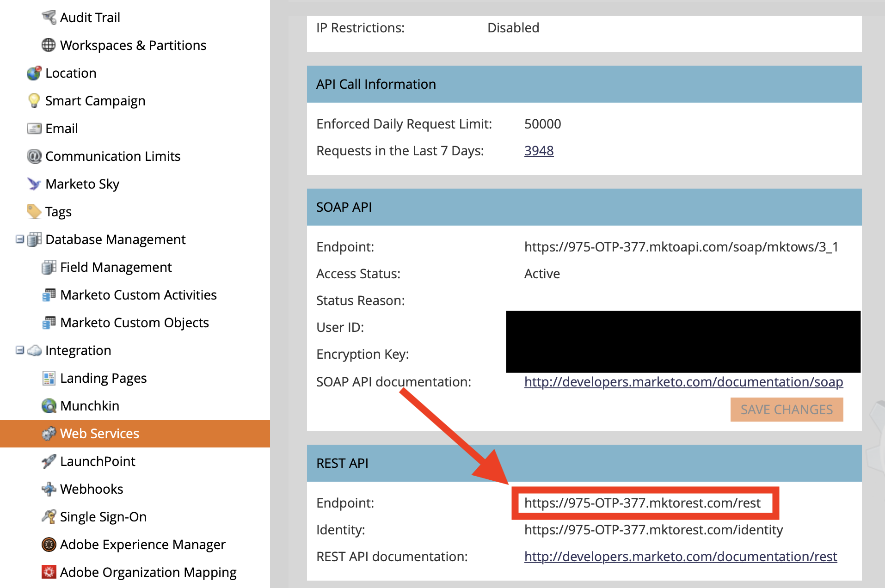Click the Communication Limits at-sign icon
Viewport: 885px width, 588px height.
pos(34,156)
